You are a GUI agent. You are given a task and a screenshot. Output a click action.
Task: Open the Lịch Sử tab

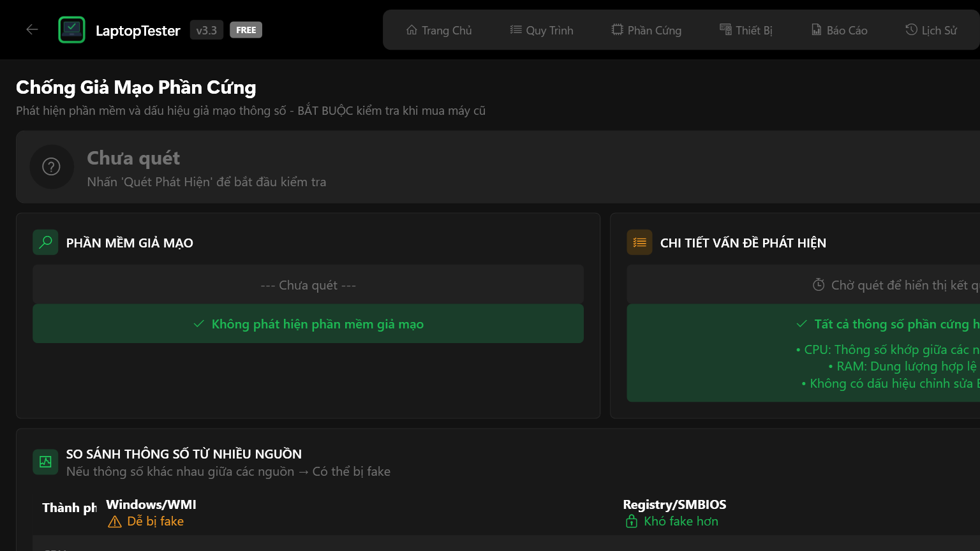click(931, 30)
